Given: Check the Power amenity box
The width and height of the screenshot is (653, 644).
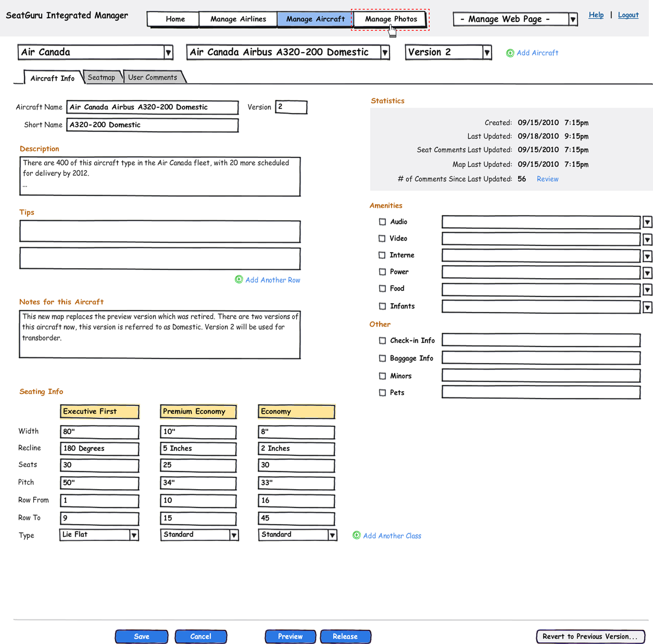Looking at the screenshot, I should (382, 272).
